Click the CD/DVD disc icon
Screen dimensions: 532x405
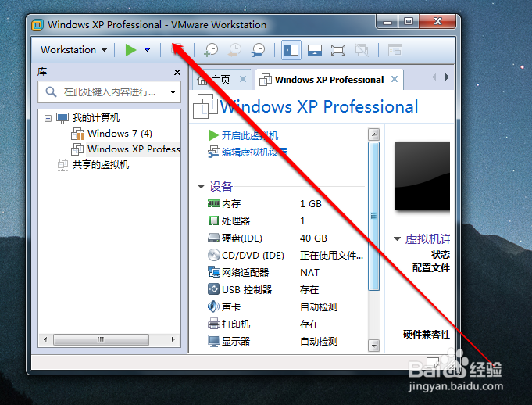pyautogui.click(x=214, y=255)
